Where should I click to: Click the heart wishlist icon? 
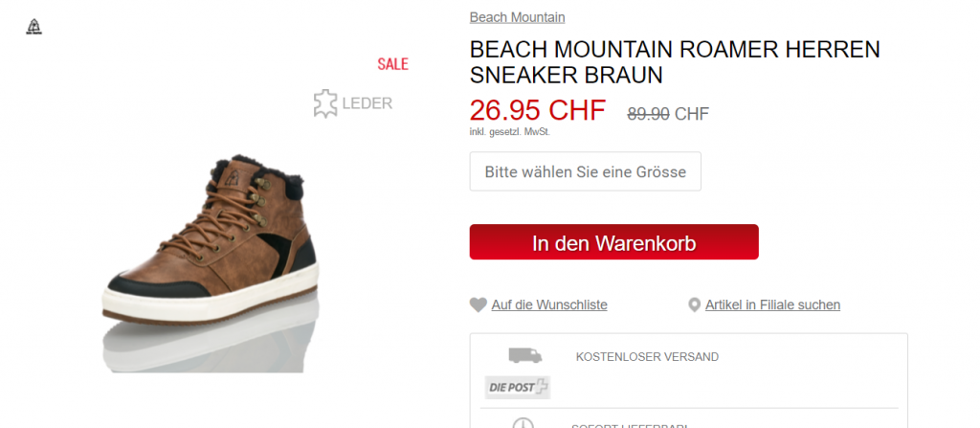(479, 304)
